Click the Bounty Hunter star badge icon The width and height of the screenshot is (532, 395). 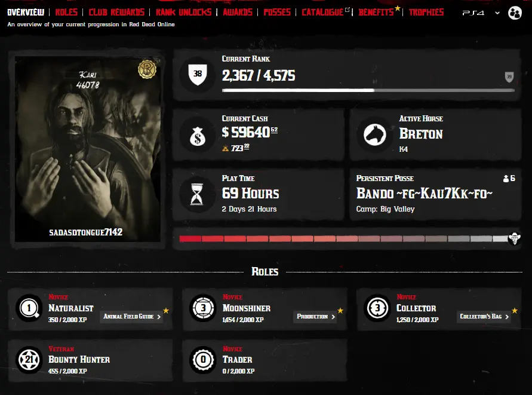tap(29, 359)
